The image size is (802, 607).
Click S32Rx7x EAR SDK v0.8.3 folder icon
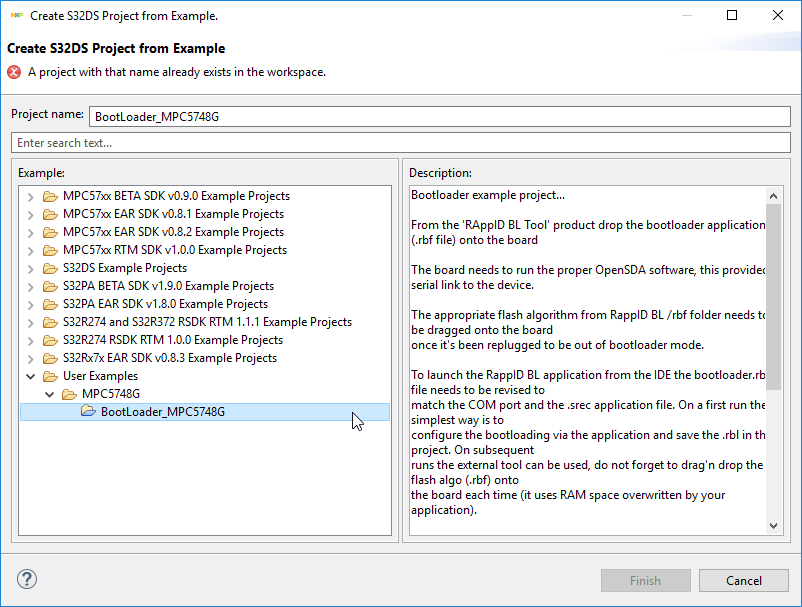pyautogui.click(x=50, y=358)
